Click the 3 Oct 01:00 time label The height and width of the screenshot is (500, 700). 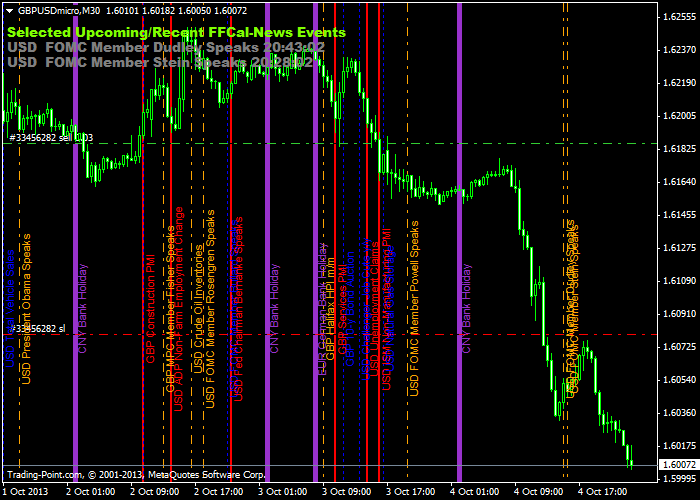[283, 492]
